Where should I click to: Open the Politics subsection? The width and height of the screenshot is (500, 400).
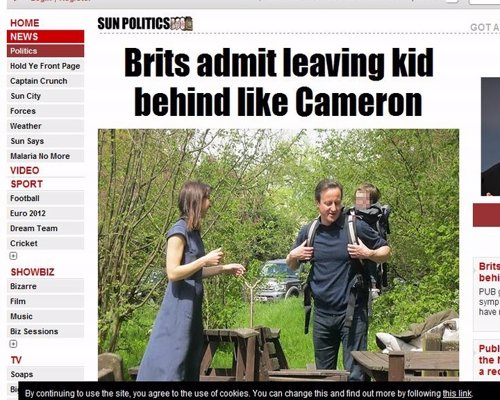(45, 51)
